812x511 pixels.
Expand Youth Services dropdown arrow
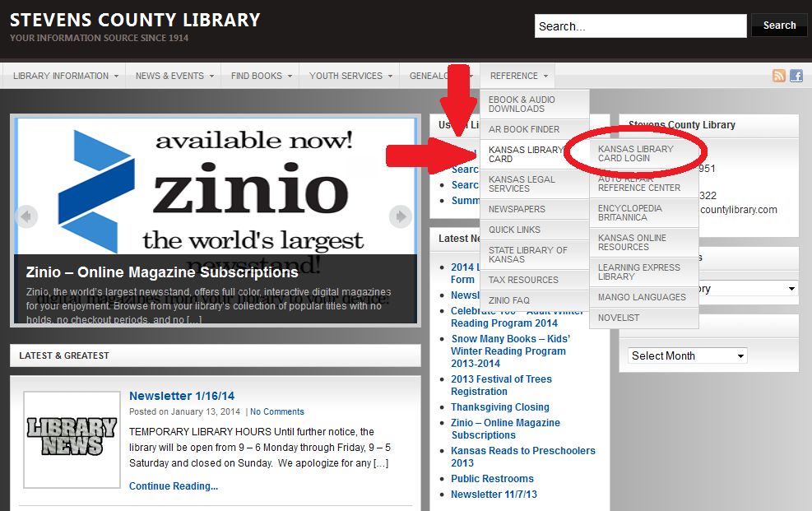[x=391, y=76]
